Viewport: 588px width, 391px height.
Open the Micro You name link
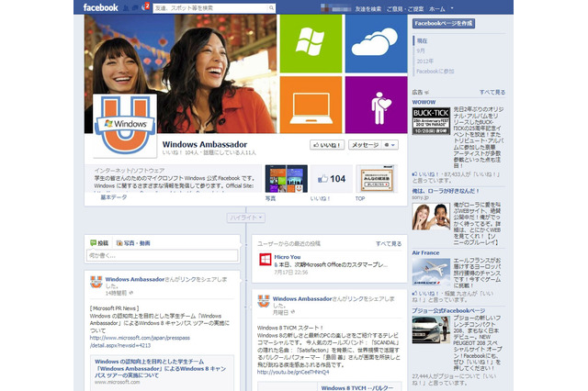pyautogui.click(x=288, y=257)
